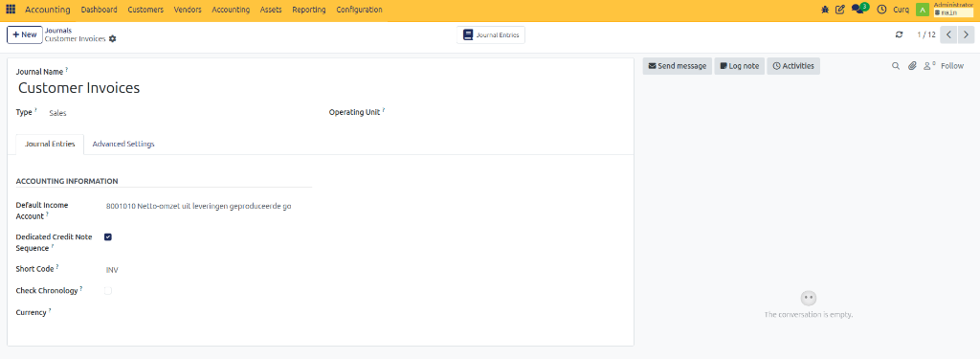Open activities clock icon in top bar

(x=881, y=10)
